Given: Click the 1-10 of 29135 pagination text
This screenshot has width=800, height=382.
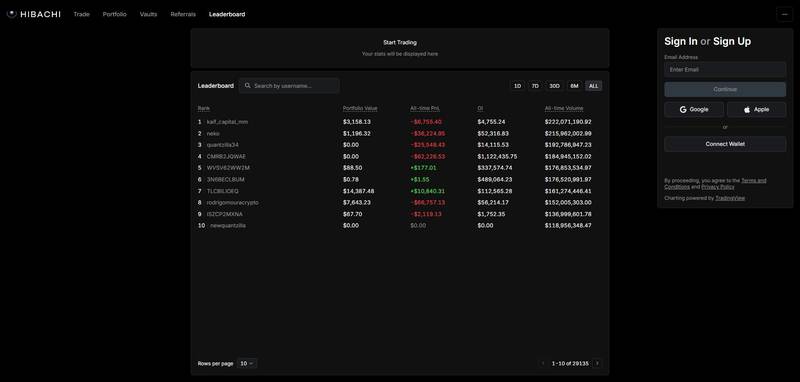Looking at the screenshot, I should click(x=570, y=364).
